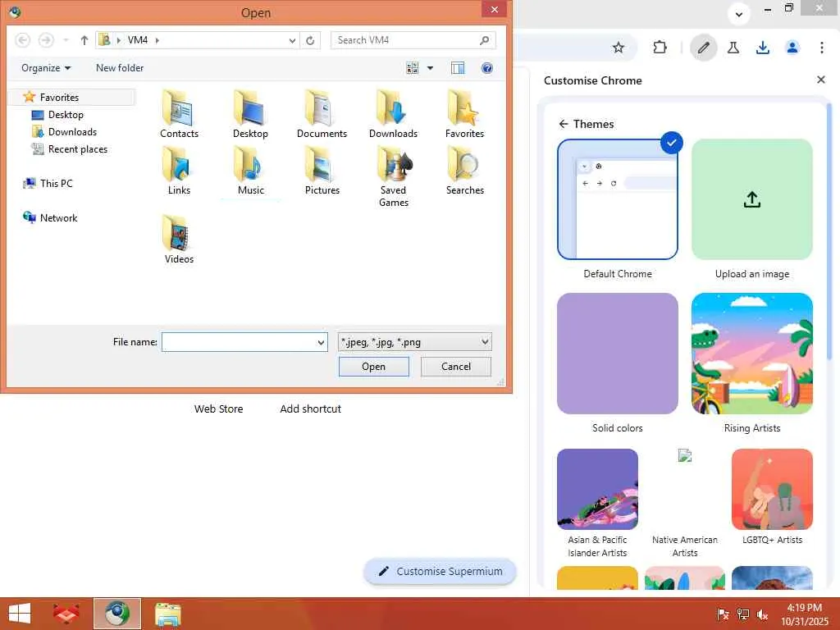The width and height of the screenshot is (840, 630).
Task: Open Asian & Pacific Islander Artists collection
Action: coord(597,489)
